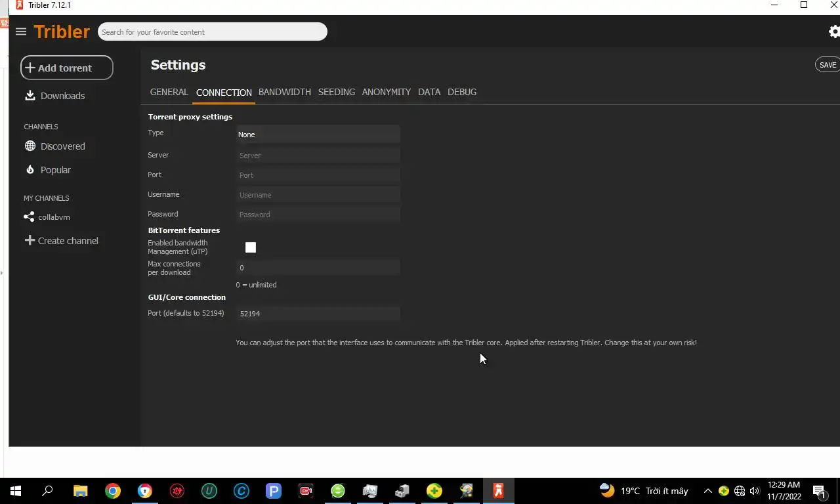Click the yellow plus system tray icon

click(724, 491)
